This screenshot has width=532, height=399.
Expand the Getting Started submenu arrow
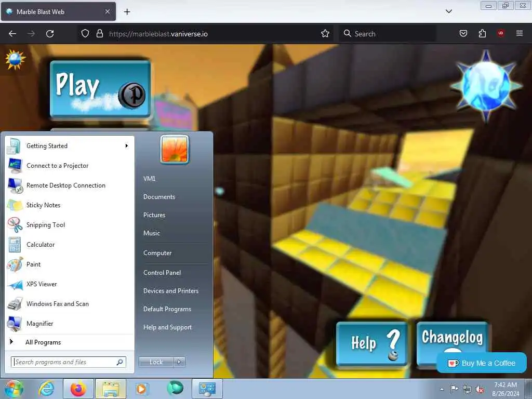pos(127,146)
